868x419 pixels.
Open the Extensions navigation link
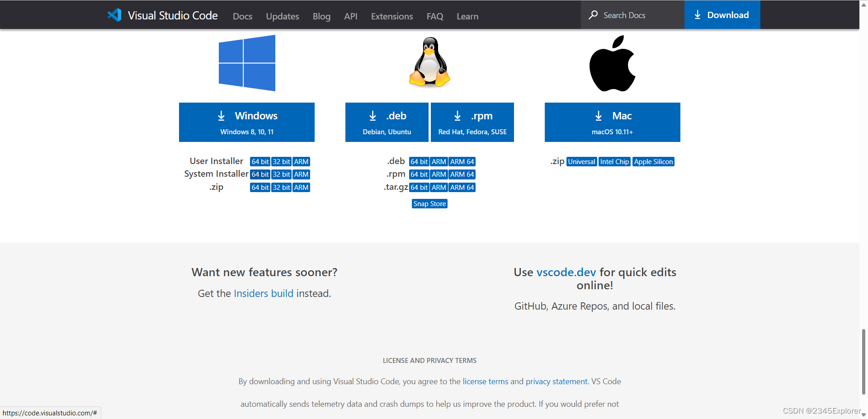pos(392,16)
